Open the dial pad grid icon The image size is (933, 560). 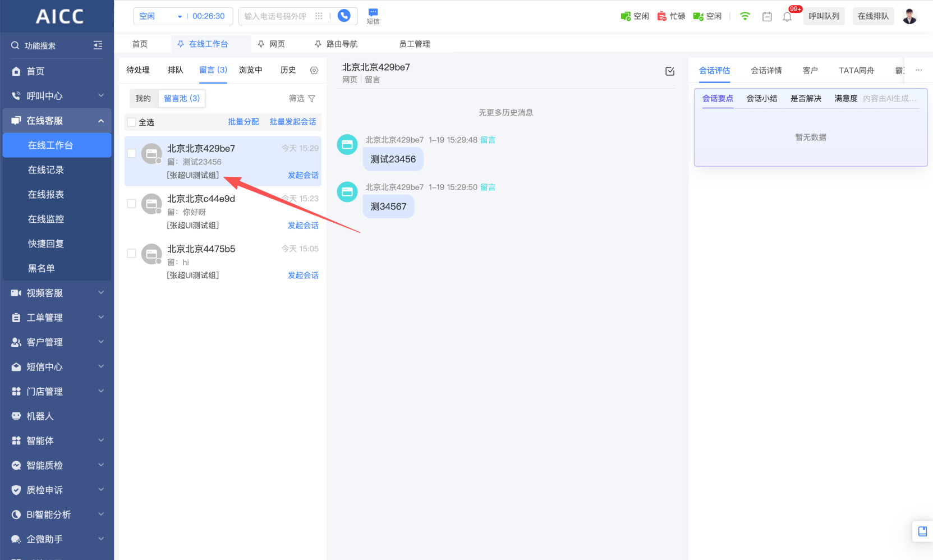(x=319, y=16)
